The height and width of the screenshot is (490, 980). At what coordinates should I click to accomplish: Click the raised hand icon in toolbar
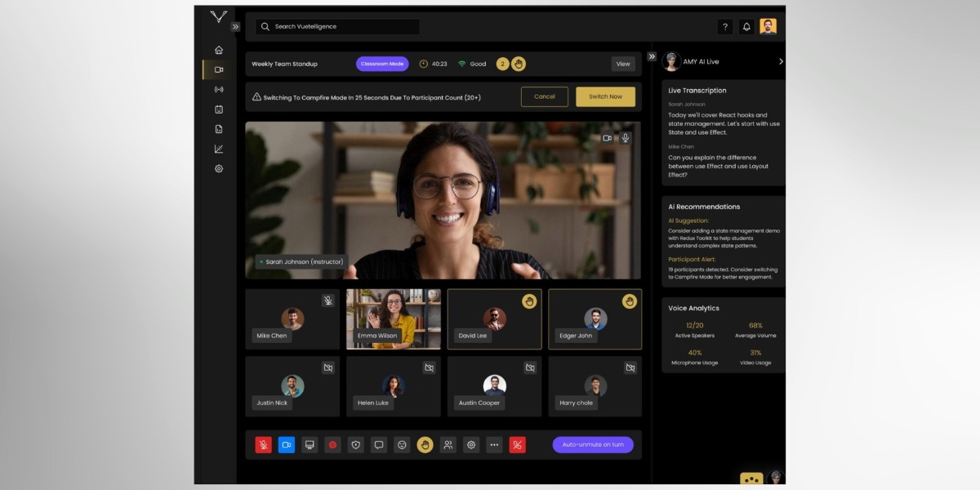425,445
